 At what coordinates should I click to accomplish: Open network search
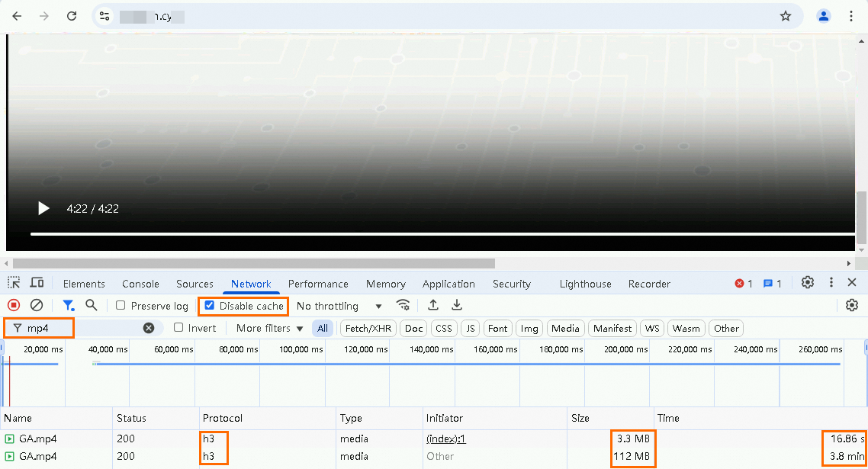coord(92,305)
